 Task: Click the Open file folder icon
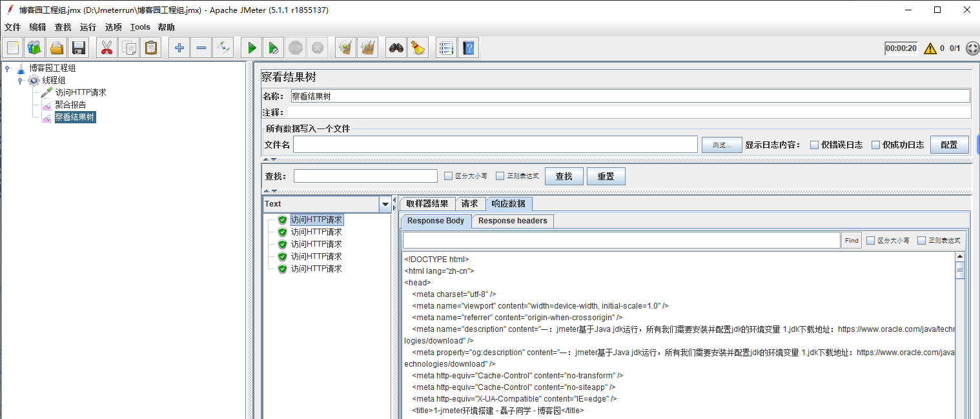coord(57,48)
